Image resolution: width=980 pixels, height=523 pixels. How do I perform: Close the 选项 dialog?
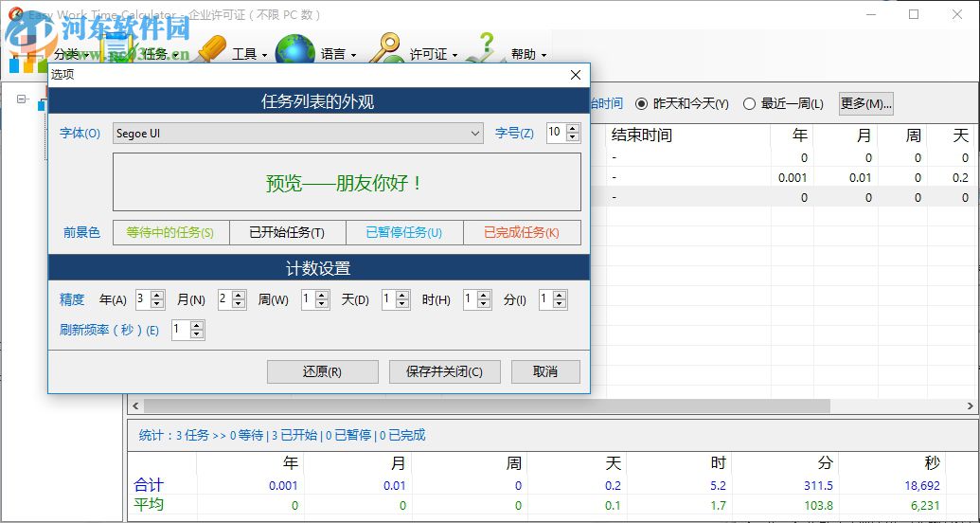576,75
